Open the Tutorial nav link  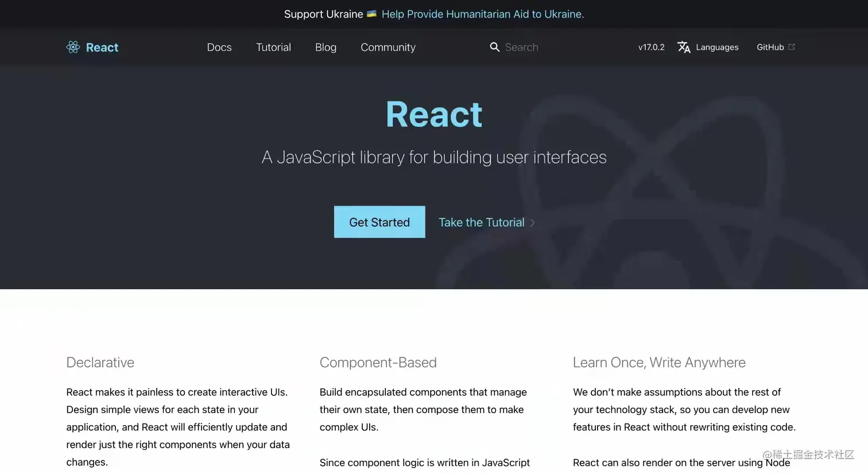coord(273,47)
